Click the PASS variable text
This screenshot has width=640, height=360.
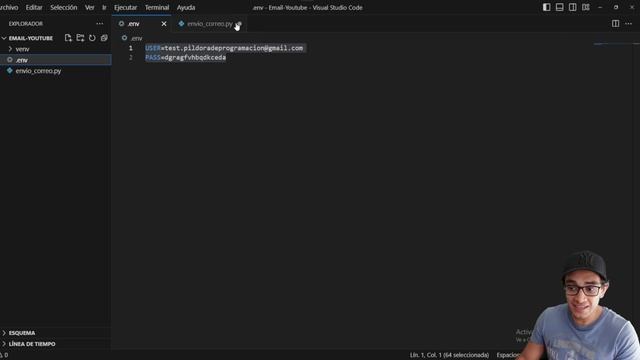pos(153,58)
